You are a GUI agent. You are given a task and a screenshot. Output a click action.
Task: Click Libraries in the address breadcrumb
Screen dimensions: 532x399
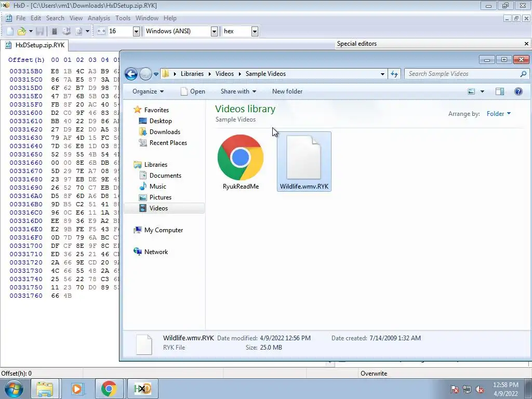pos(192,74)
